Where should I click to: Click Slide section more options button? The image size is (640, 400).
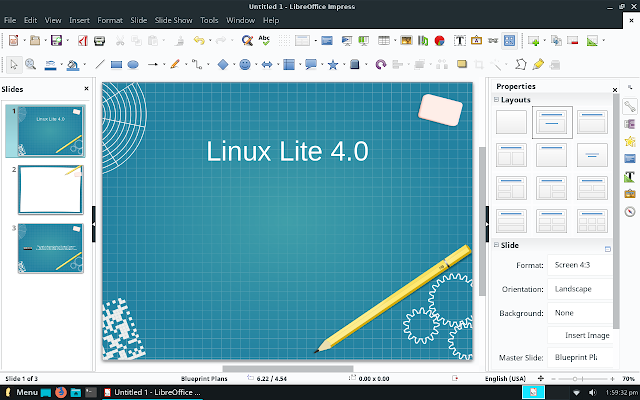(x=608, y=249)
